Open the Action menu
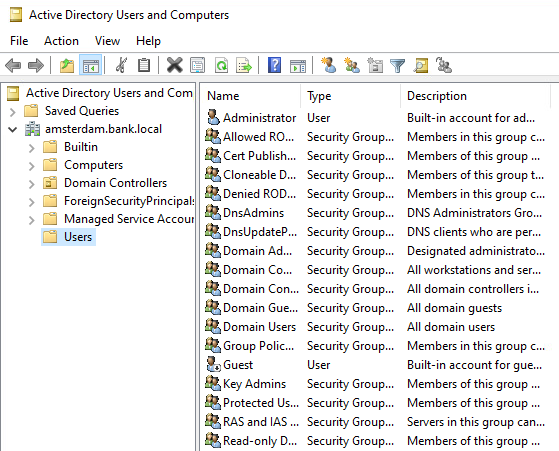 point(61,41)
